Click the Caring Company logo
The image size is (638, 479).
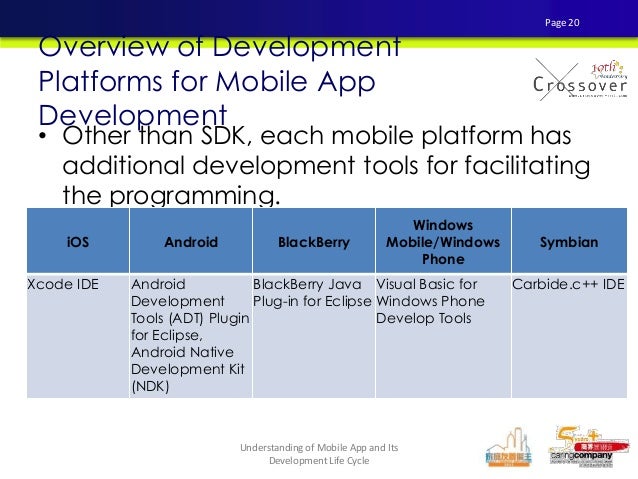[x=587, y=446]
